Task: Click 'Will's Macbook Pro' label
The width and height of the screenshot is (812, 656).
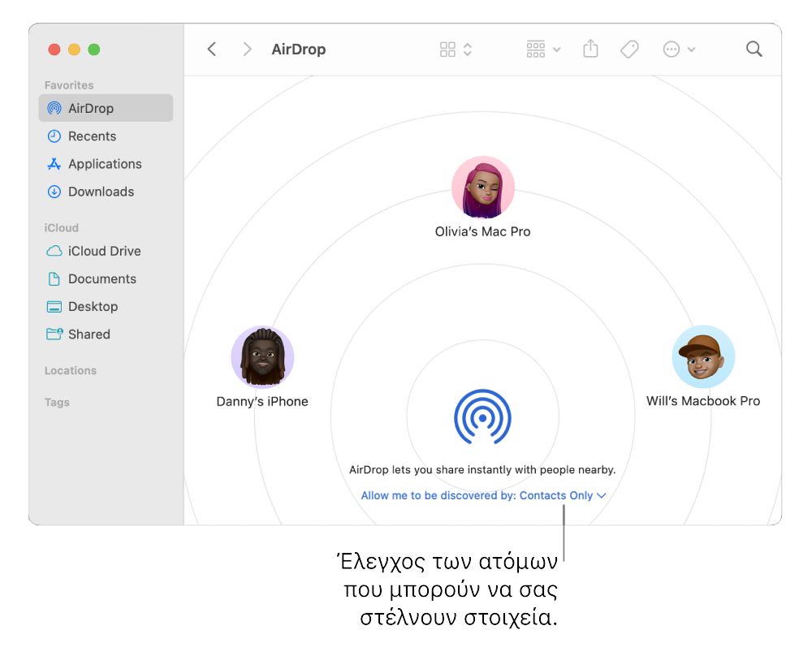Action: click(703, 401)
